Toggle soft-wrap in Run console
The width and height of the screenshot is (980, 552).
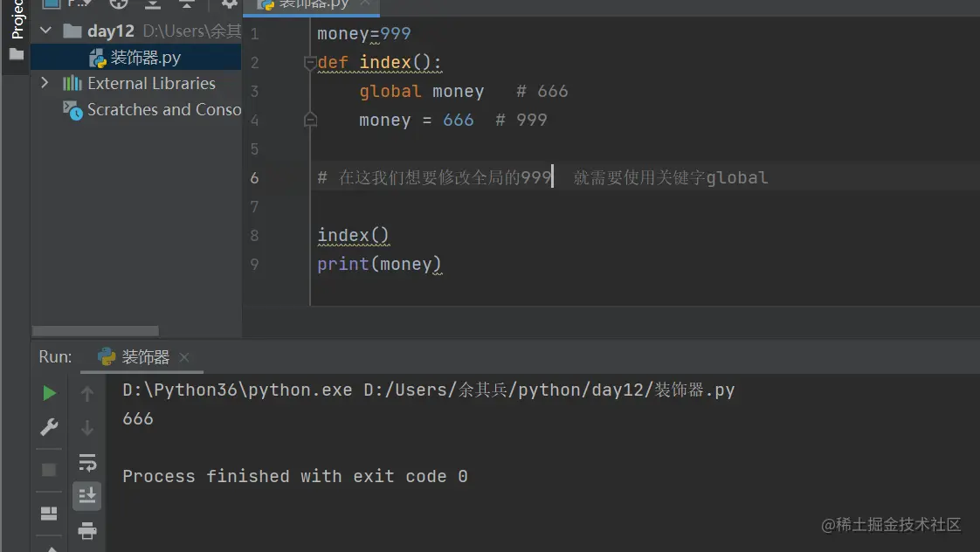86,462
